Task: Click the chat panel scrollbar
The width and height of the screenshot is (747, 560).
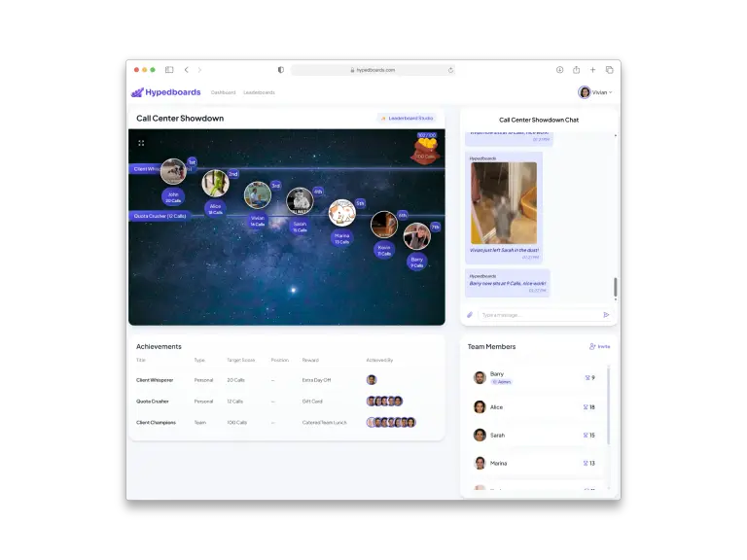Action: coord(616,287)
